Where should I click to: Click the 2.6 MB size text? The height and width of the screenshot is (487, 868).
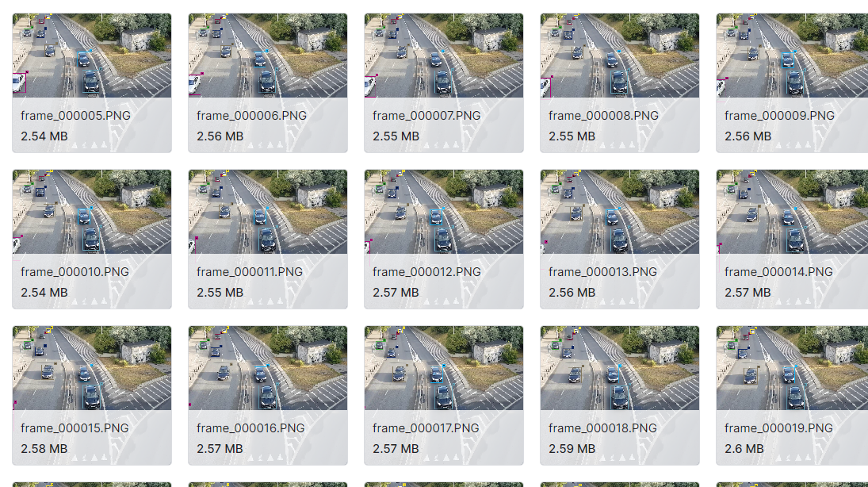tap(744, 449)
